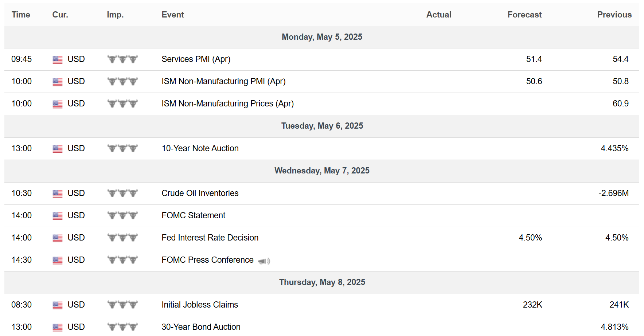This screenshot has height=336, width=644.
Task: Click the 09:45 time cell
Action: [x=22, y=59]
